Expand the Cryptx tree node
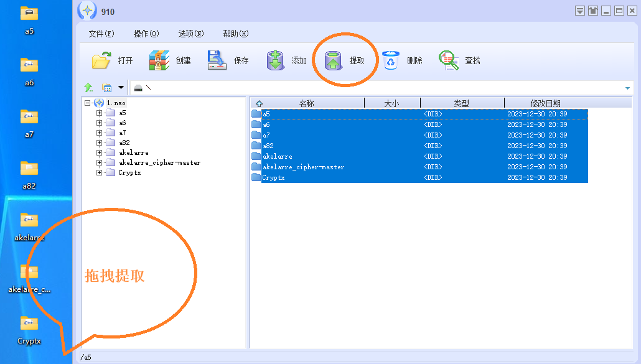 coord(99,173)
